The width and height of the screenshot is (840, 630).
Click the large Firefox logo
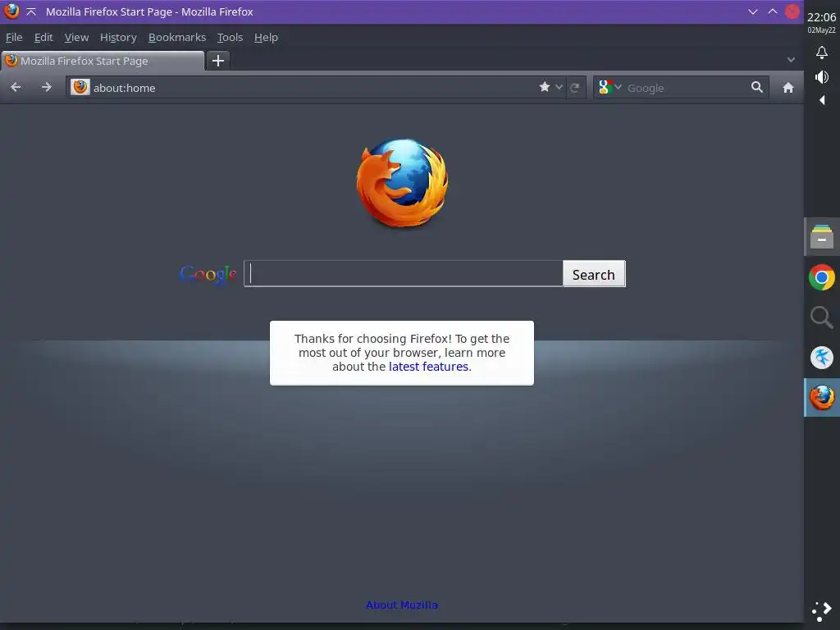[x=402, y=182]
